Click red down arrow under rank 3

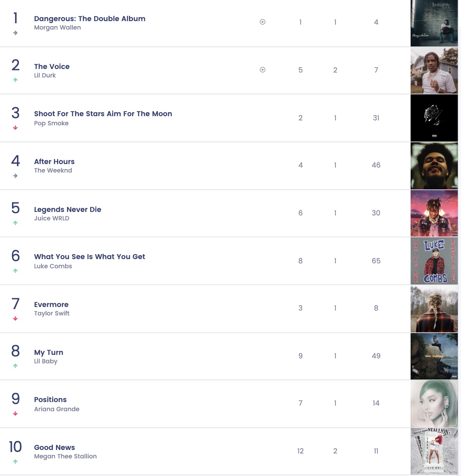pyautogui.click(x=15, y=128)
